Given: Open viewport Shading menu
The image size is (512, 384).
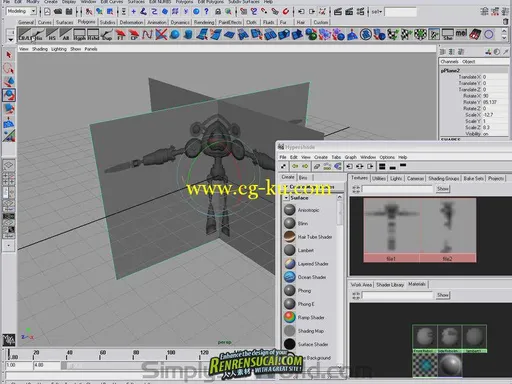Looking at the screenshot, I should click(40, 49).
